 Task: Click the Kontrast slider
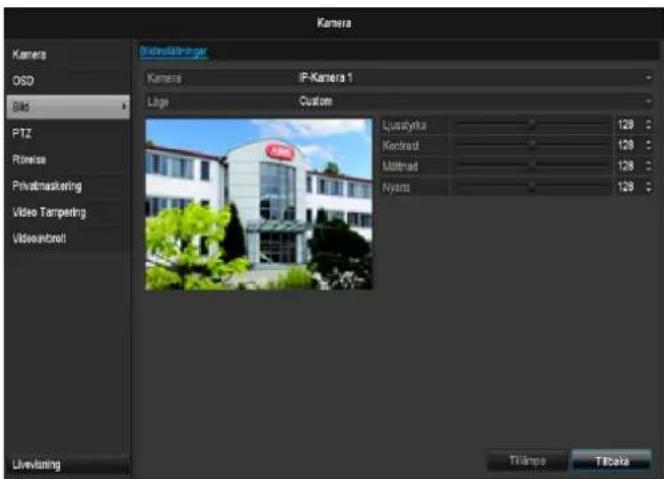(532, 145)
